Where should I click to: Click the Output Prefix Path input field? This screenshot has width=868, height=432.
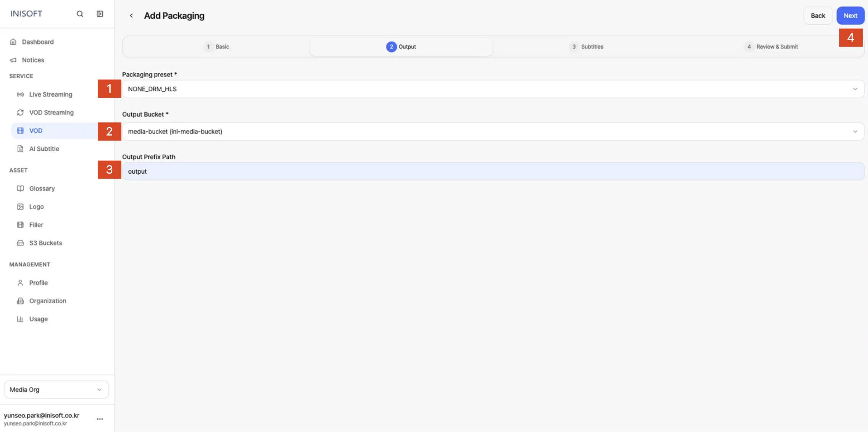pos(493,171)
